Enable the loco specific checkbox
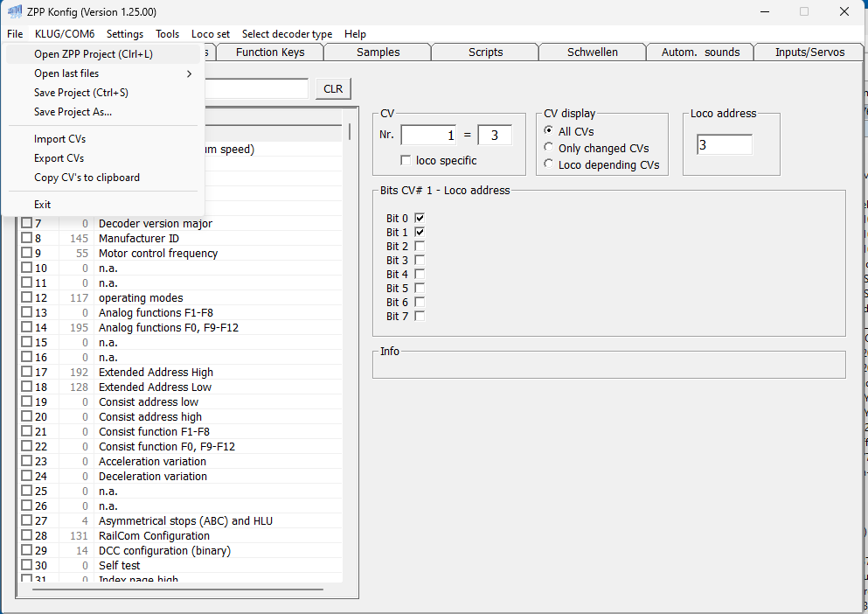 tap(406, 161)
